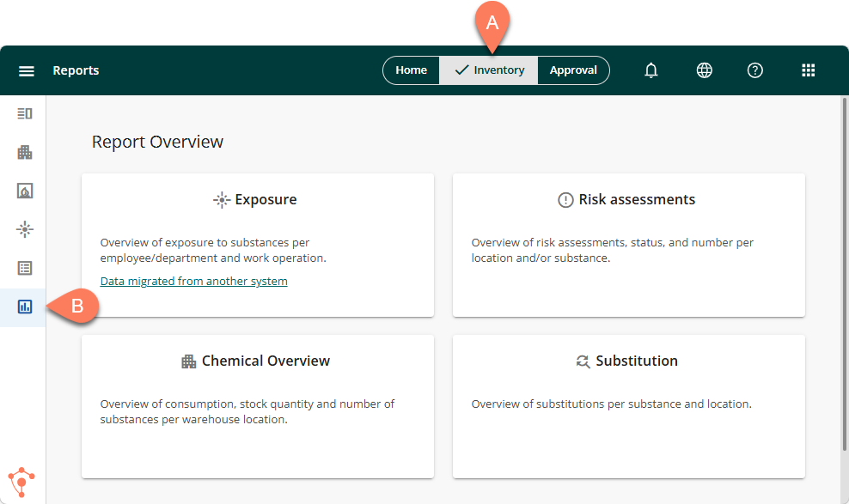Open the Exposure report card
849x504 pixels.
coord(257,200)
